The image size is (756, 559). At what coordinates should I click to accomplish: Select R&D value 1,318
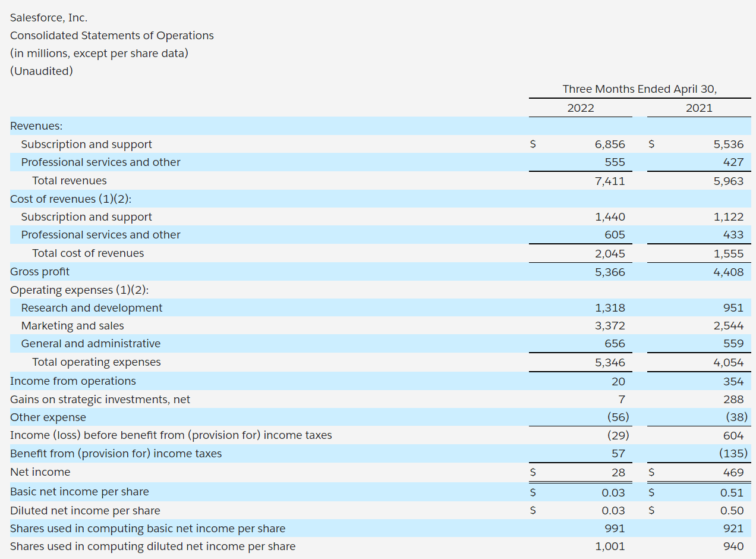[610, 308]
